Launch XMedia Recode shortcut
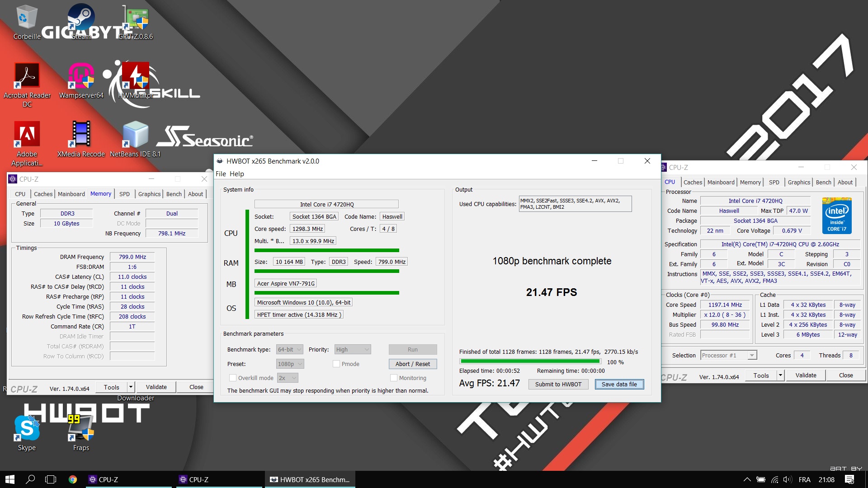 pyautogui.click(x=81, y=139)
